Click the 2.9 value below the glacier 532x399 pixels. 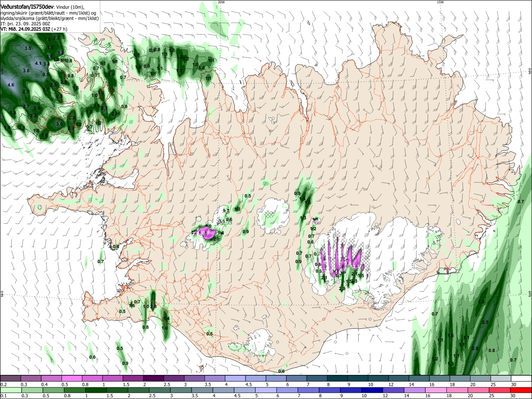[x=342, y=288]
